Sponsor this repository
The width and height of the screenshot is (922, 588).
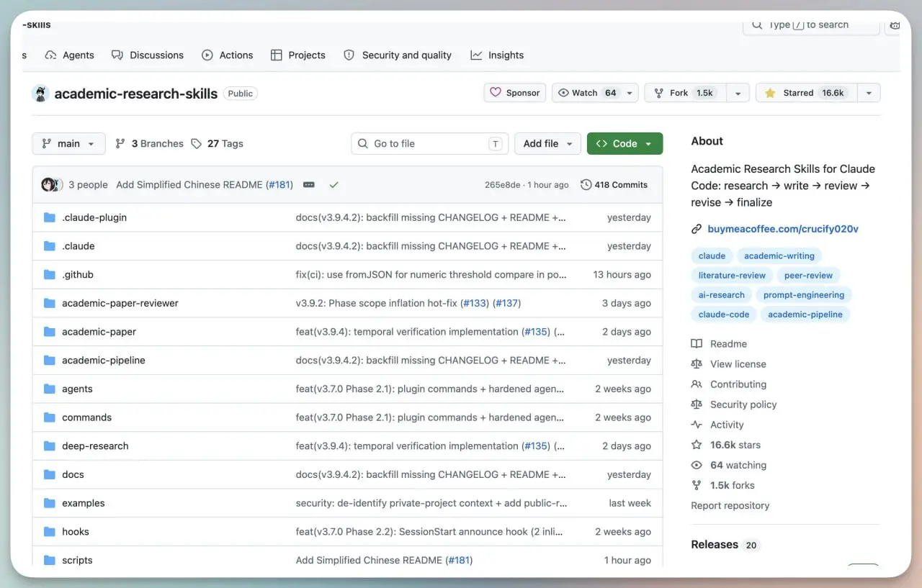click(515, 93)
